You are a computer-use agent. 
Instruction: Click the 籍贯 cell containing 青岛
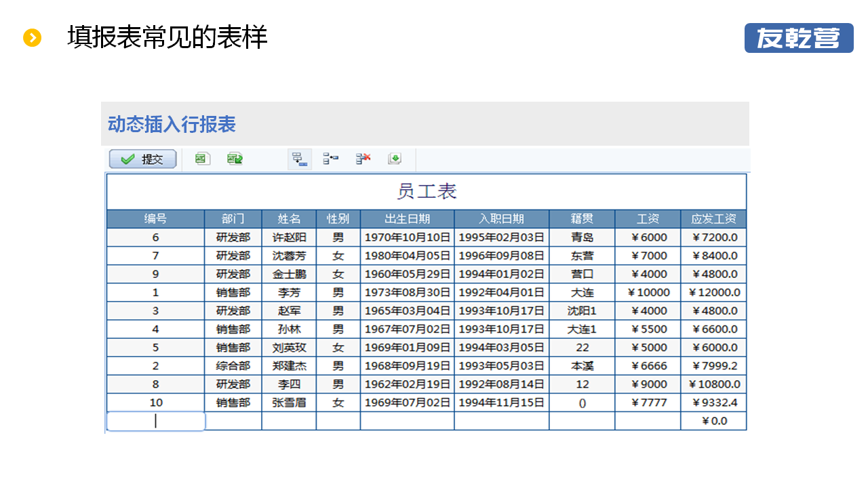click(582, 237)
